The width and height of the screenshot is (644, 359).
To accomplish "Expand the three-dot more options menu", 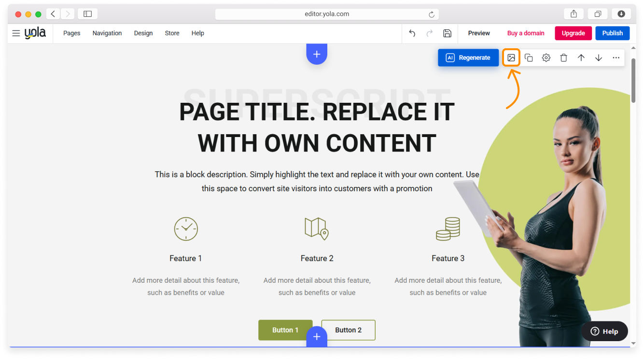I will (x=616, y=58).
